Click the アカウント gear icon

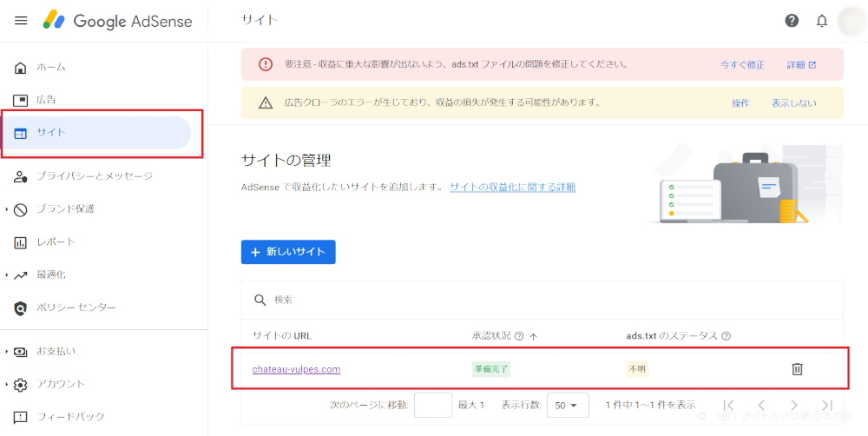point(21,385)
